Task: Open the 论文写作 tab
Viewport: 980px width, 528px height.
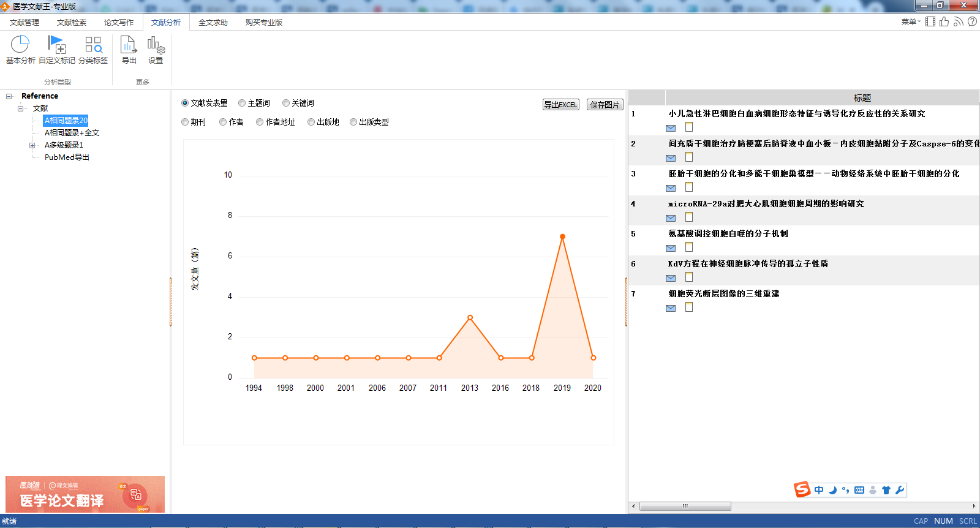Action: tap(119, 22)
